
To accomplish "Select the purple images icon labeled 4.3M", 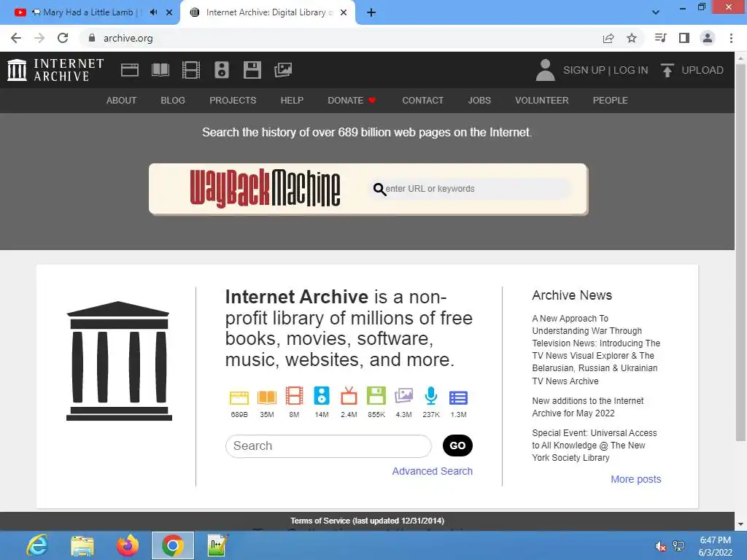I will 403,396.
